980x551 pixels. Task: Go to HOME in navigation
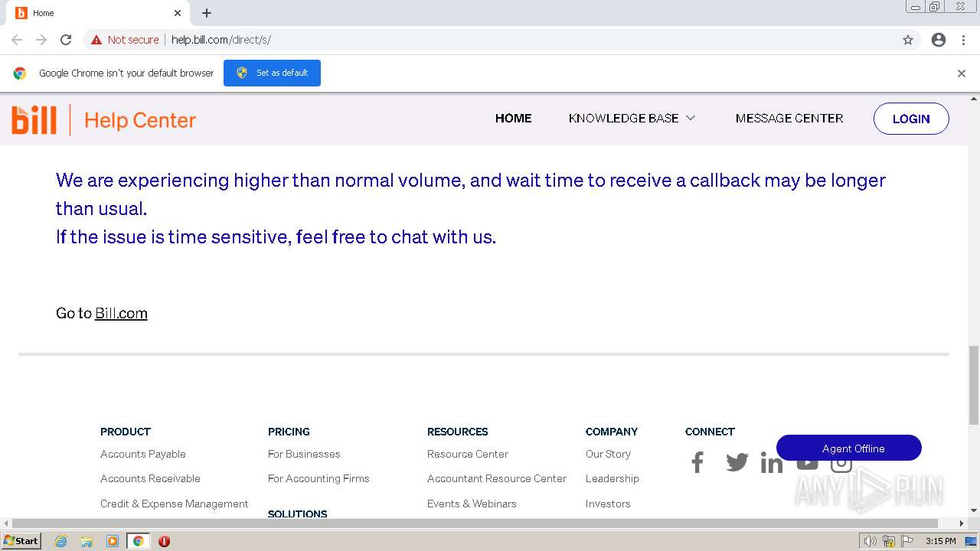point(513,118)
